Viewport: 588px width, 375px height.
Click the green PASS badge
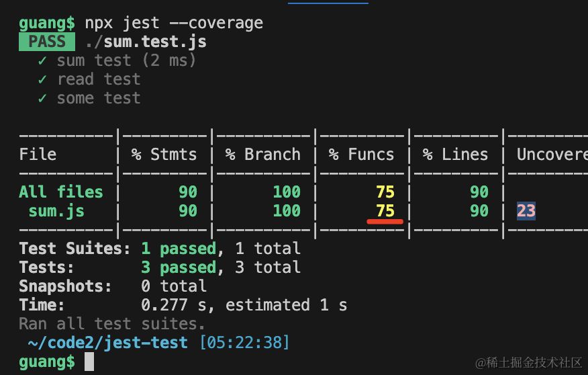click(x=47, y=42)
